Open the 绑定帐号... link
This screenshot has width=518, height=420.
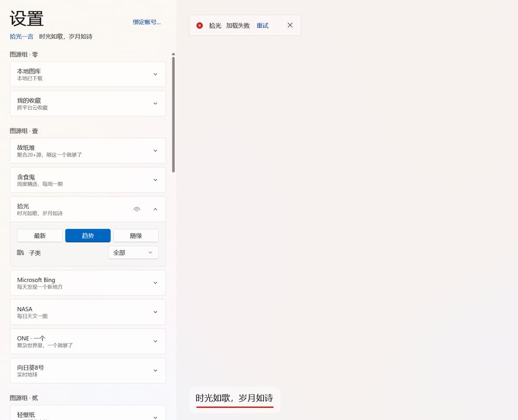tap(147, 22)
